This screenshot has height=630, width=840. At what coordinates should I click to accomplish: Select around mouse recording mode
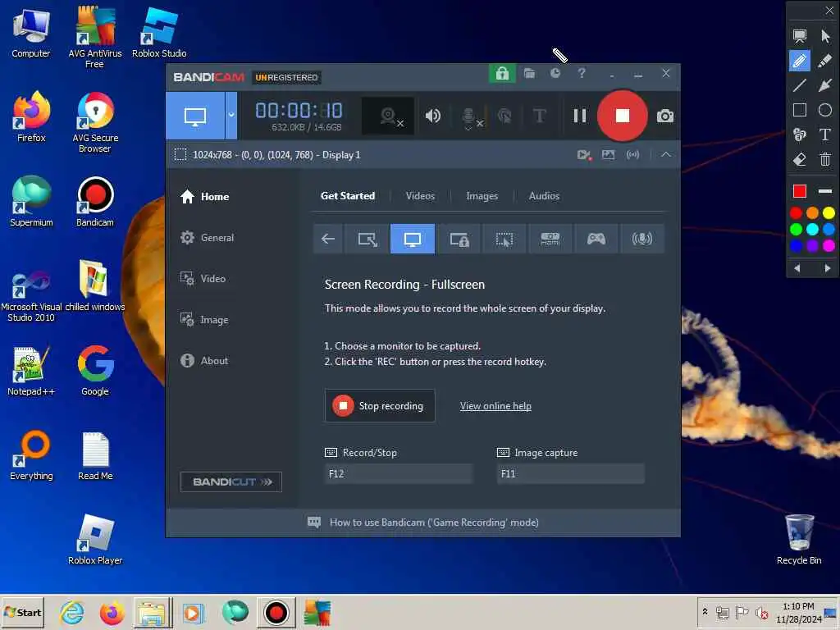[504, 239]
